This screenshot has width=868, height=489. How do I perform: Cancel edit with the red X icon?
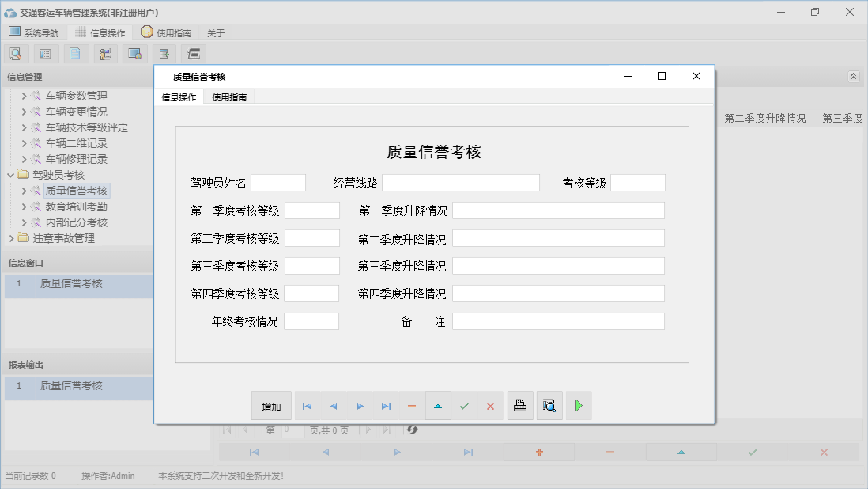tap(490, 405)
